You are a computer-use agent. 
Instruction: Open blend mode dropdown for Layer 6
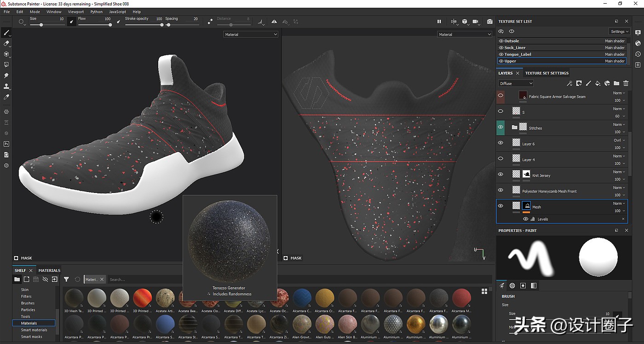(619, 140)
